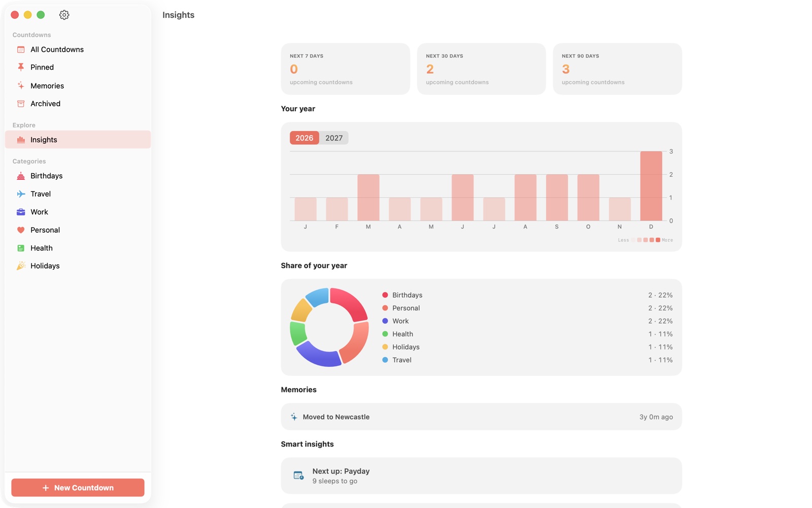This screenshot has width=812, height=508.
Task: Create a New Countdown
Action: coord(78,488)
